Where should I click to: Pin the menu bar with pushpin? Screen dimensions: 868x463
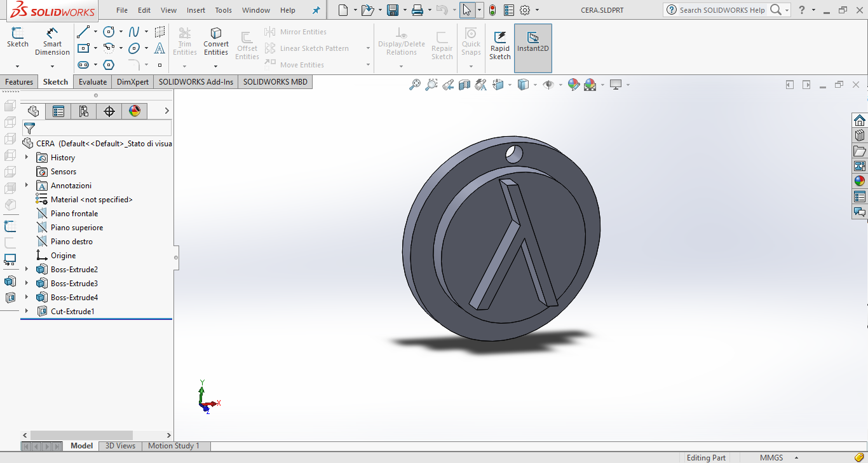click(316, 10)
